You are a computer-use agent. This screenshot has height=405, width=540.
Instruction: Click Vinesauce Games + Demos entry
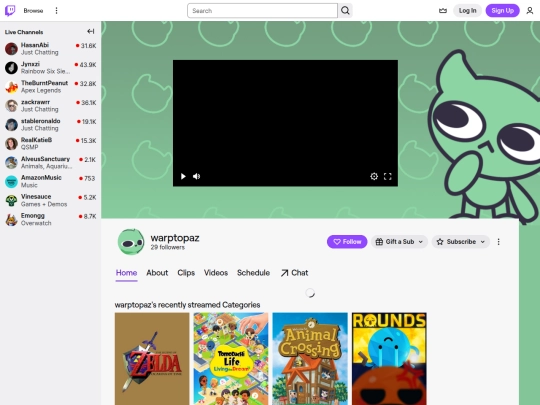[x=51, y=200]
